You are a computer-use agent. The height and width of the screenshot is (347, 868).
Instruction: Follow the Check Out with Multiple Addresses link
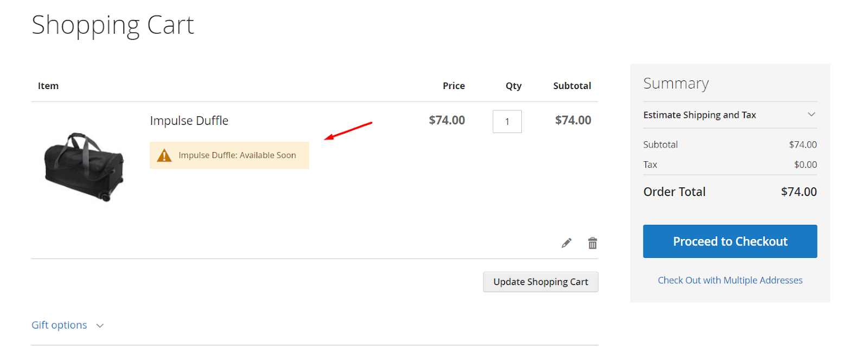[x=730, y=280]
